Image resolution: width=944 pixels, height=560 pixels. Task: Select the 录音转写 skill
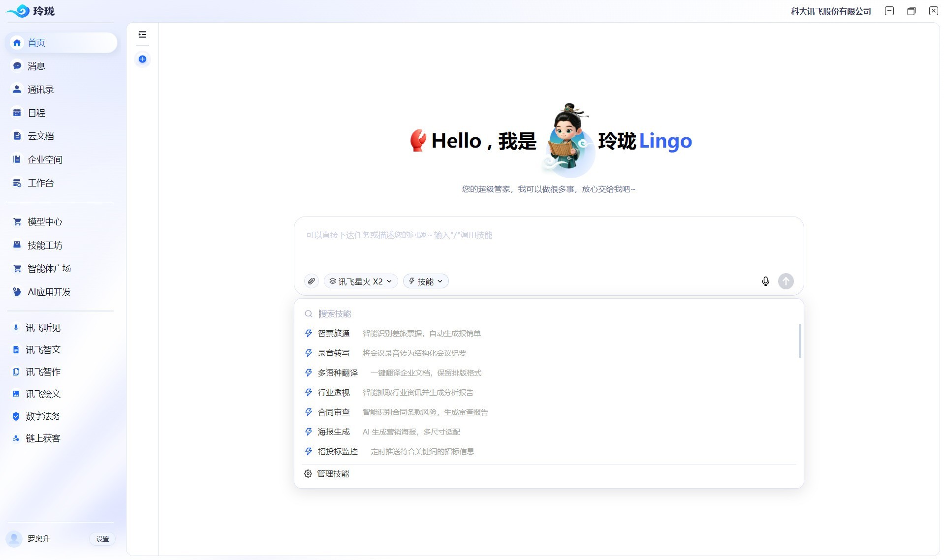548,353
